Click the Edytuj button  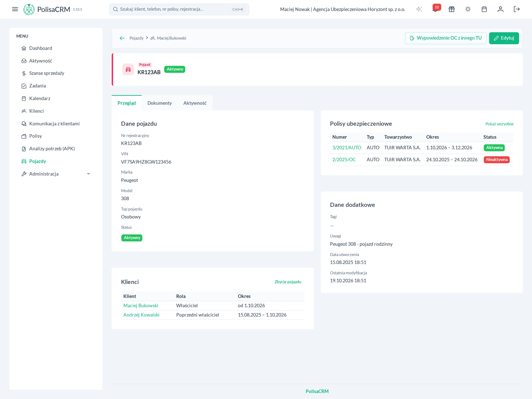click(x=504, y=38)
